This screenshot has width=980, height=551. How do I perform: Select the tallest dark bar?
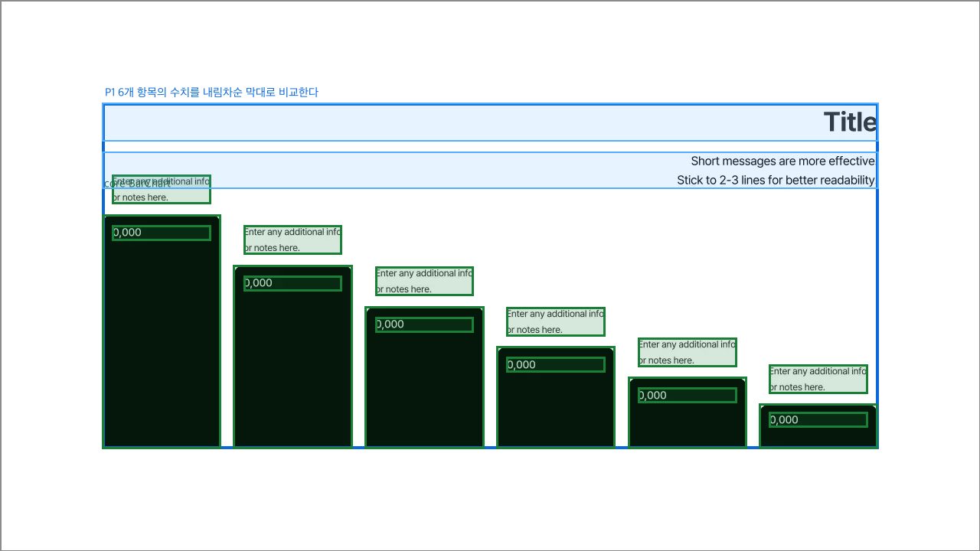[x=162, y=331]
